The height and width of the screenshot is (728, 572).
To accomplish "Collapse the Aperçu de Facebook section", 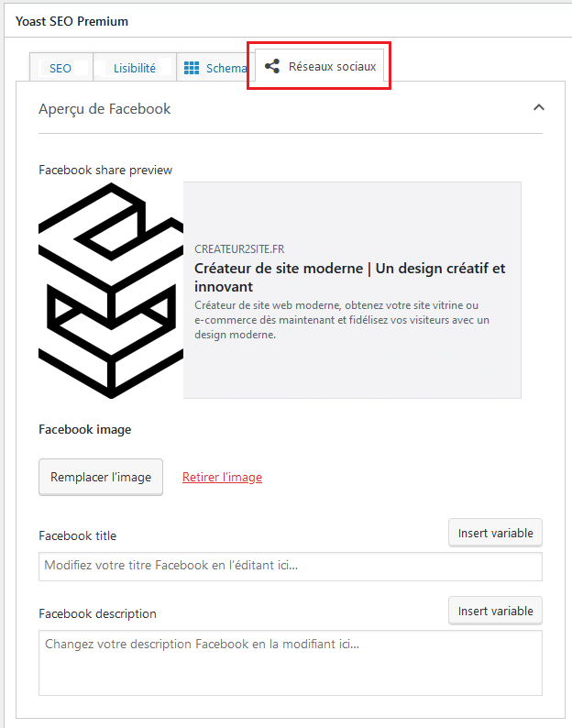I will (x=539, y=107).
